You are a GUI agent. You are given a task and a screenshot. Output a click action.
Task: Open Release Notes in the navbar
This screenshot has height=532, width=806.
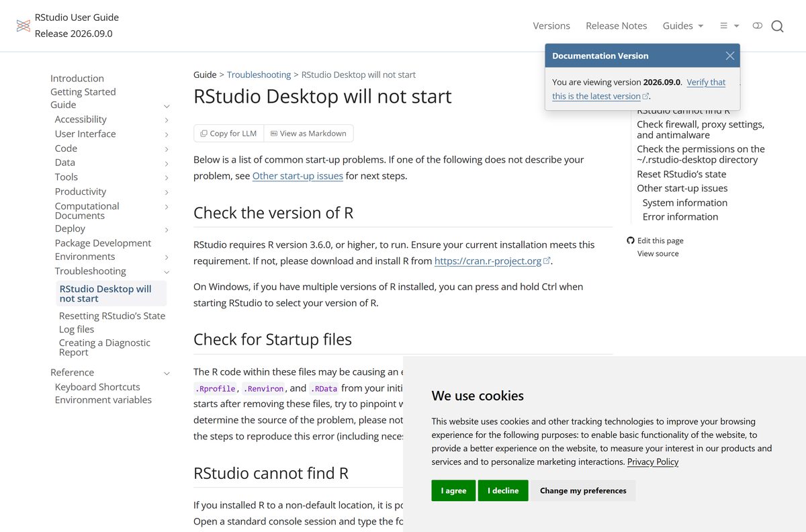tap(617, 26)
